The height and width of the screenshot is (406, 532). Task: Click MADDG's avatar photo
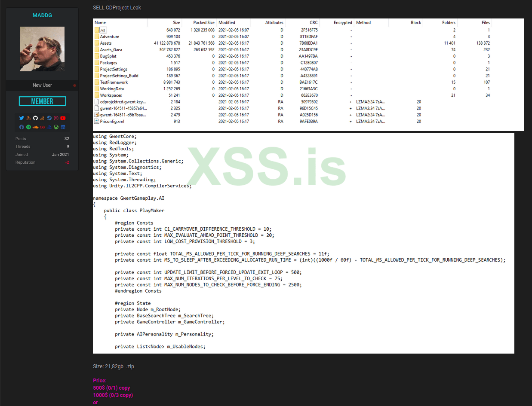tap(42, 49)
